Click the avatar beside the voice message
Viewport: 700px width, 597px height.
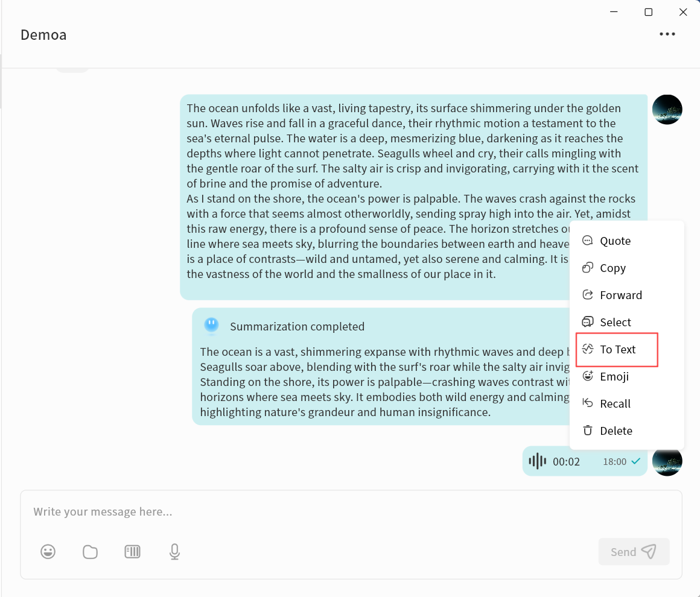(667, 461)
